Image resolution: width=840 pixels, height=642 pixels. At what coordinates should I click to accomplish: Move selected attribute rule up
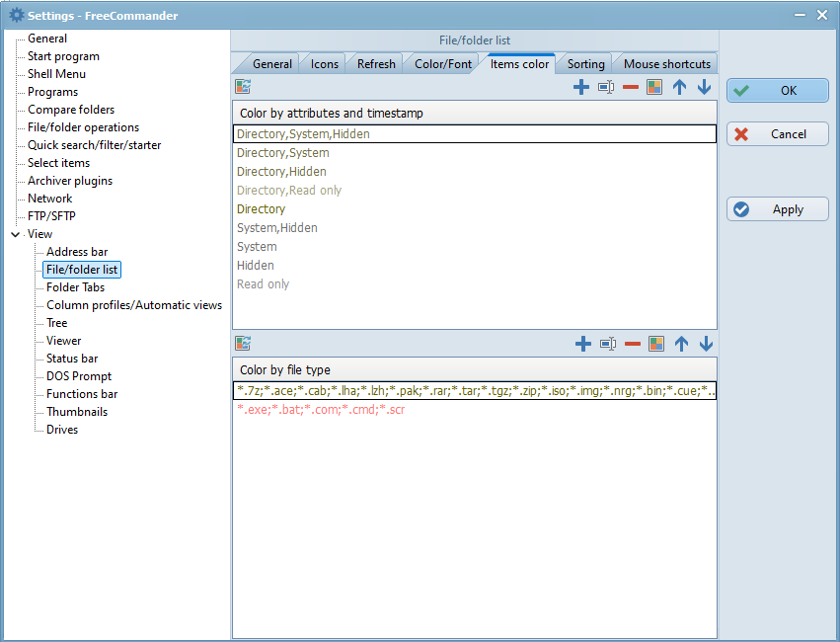(679, 87)
